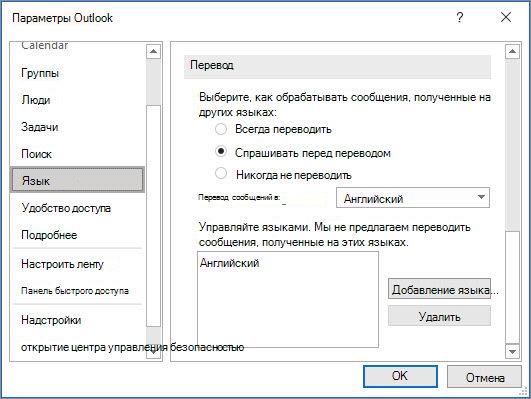Switch to the Люди category
This screenshot has height=399, width=531.
click(36, 100)
